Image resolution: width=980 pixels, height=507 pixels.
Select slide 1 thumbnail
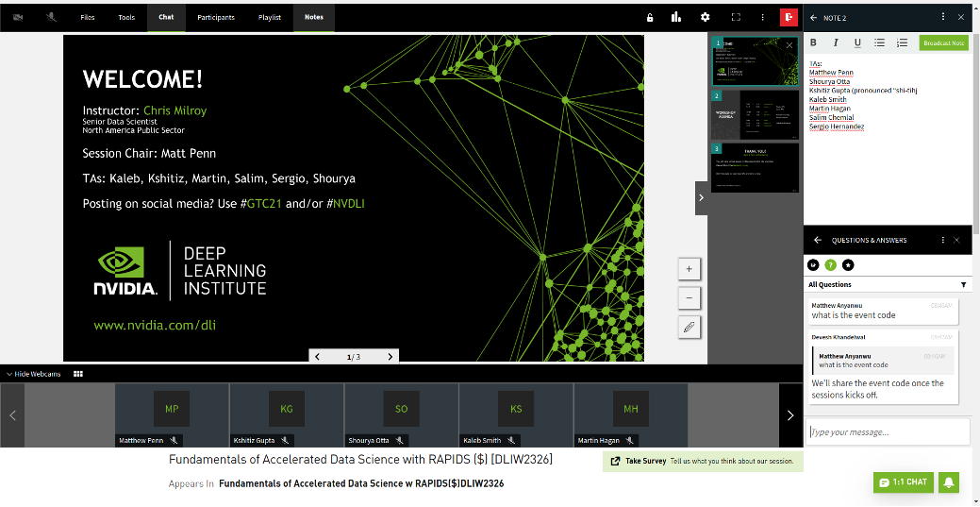click(755, 60)
